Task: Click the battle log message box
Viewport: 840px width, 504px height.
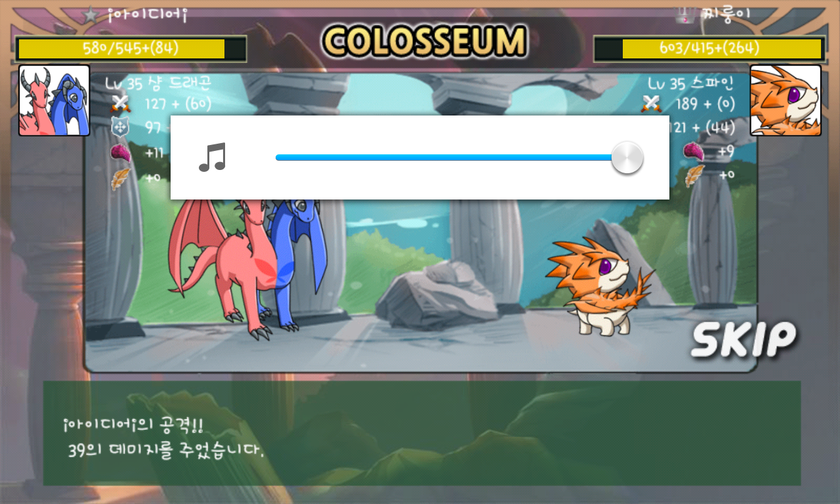Action: pos(422,433)
